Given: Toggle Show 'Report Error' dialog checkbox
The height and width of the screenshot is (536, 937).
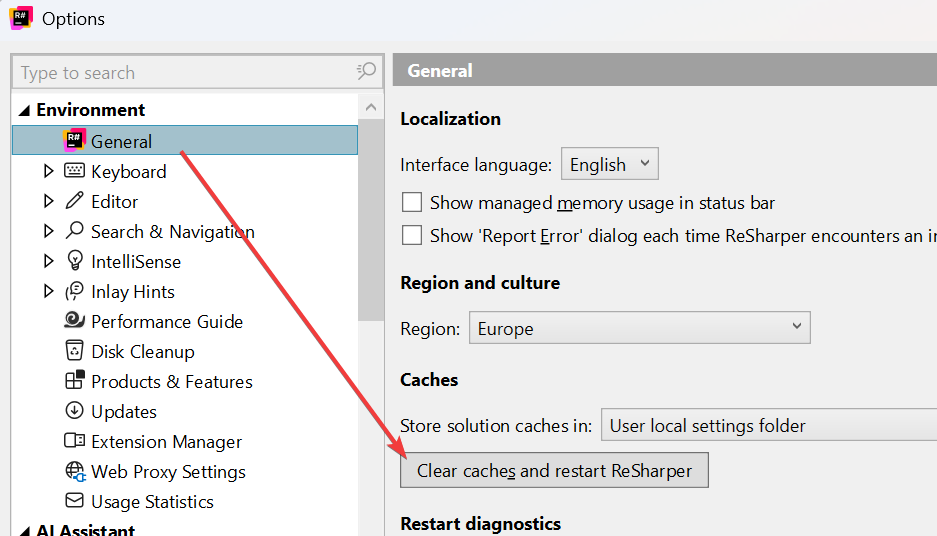Looking at the screenshot, I should tap(412, 235).
